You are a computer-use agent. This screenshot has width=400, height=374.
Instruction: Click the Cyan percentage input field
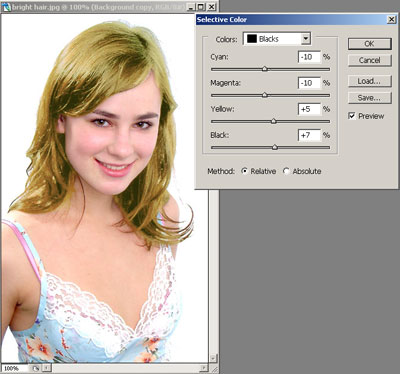[x=309, y=57]
